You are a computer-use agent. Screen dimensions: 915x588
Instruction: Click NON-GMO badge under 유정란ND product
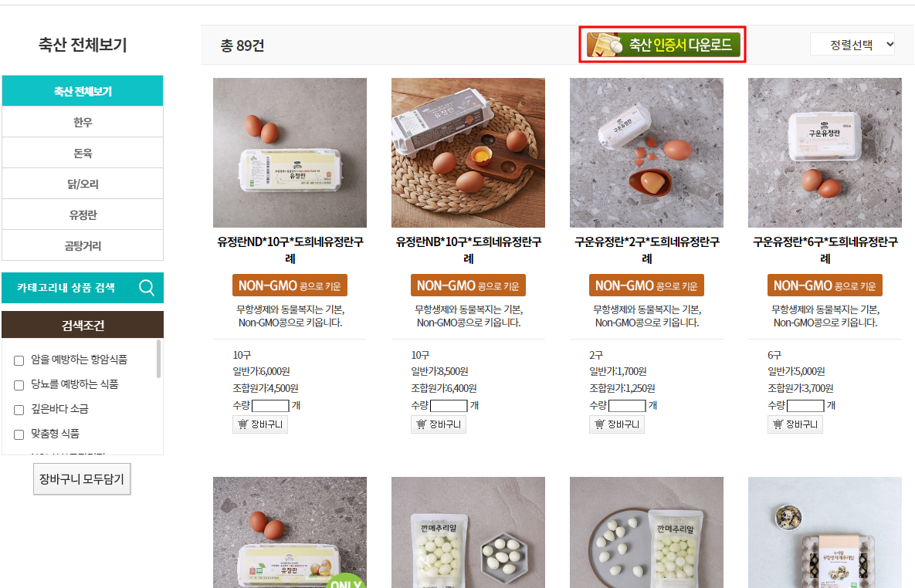[x=290, y=286]
